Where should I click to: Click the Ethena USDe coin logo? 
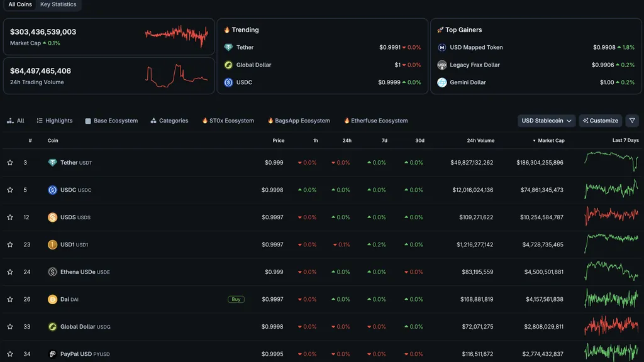[52, 271]
